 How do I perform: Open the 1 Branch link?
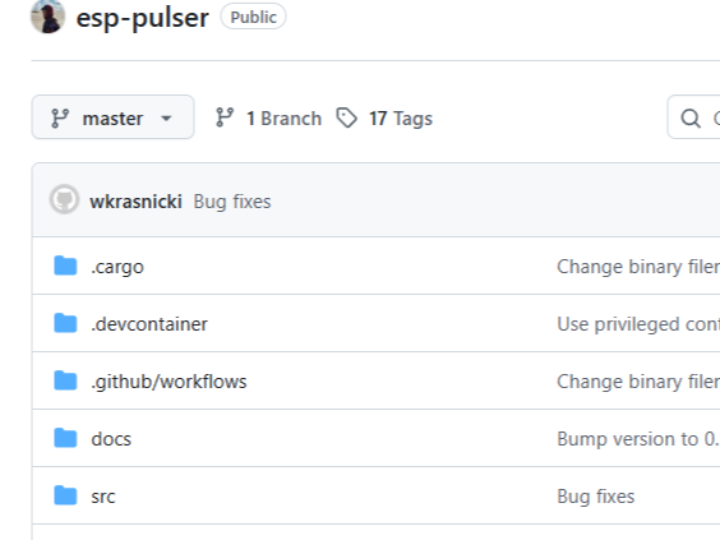(x=284, y=118)
